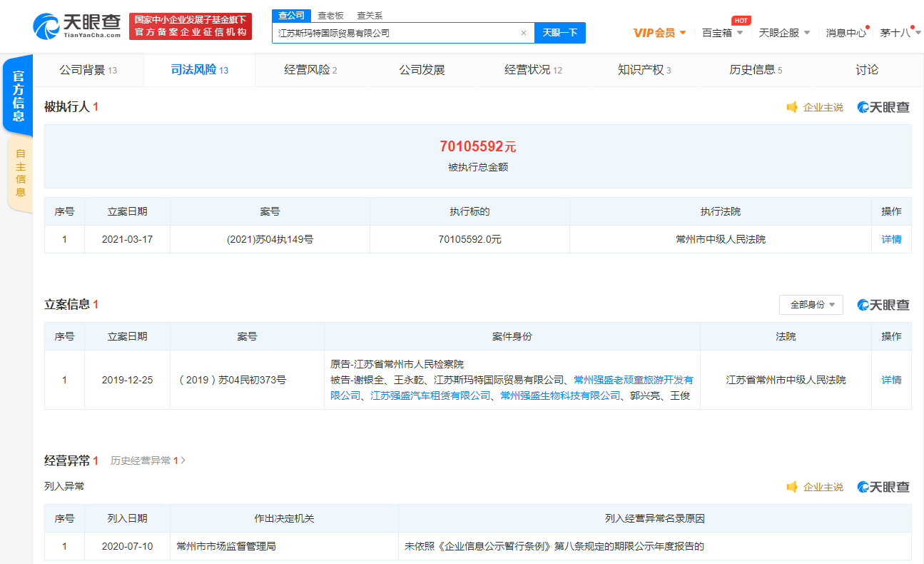Click the 立案信息 section heading

[x=67, y=305]
